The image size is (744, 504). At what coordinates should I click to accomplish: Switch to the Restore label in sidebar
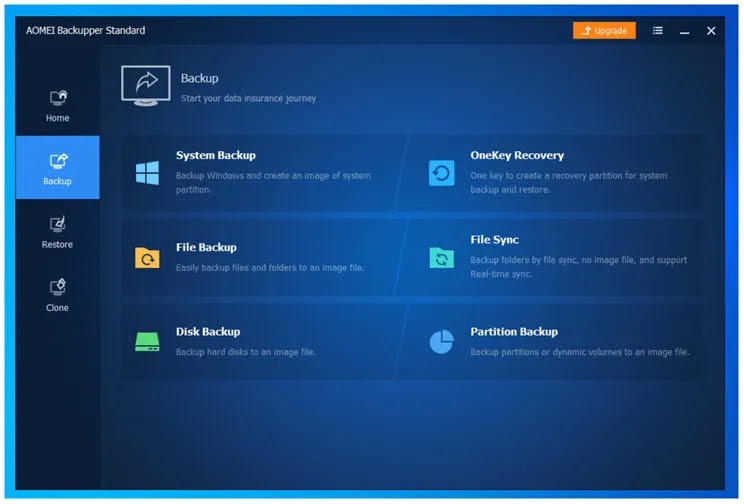(x=57, y=244)
